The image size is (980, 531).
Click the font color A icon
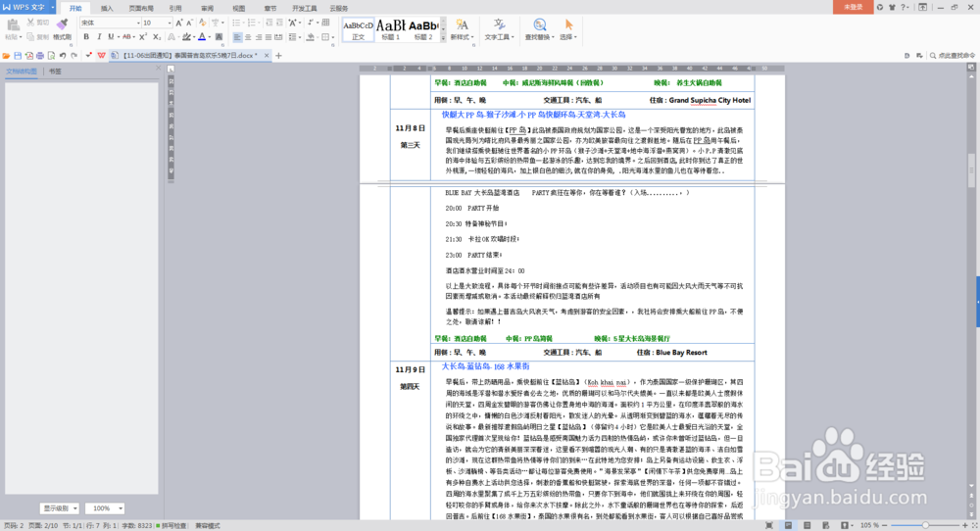pyautogui.click(x=202, y=37)
